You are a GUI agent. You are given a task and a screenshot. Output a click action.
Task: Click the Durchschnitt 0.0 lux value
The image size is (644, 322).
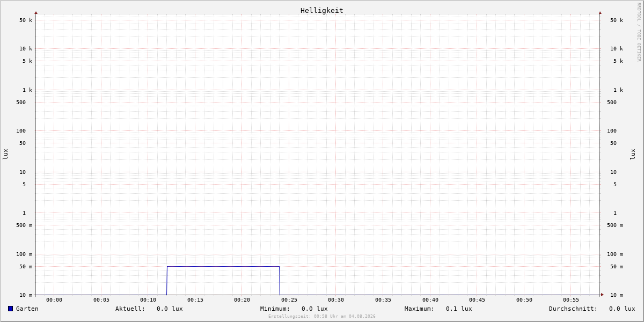point(622,309)
